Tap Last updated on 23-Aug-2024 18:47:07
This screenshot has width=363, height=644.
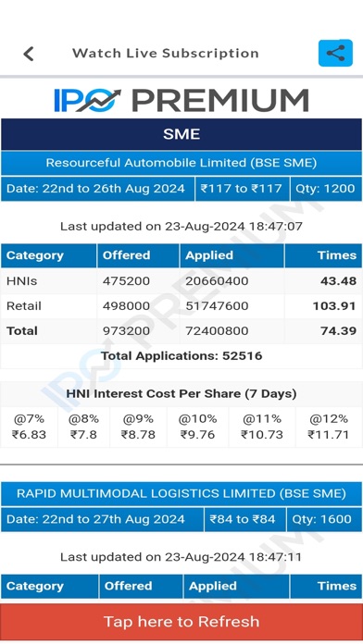coord(181,227)
